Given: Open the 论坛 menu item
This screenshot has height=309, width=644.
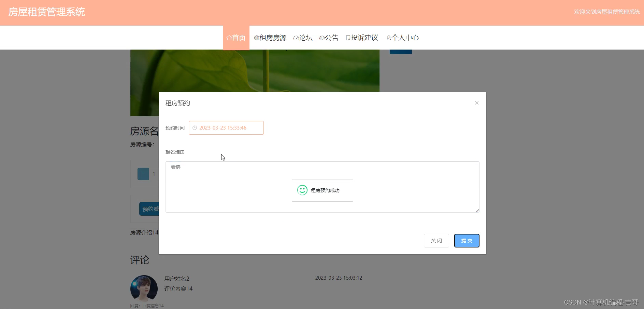Looking at the screenshot, I should [303, 38].
